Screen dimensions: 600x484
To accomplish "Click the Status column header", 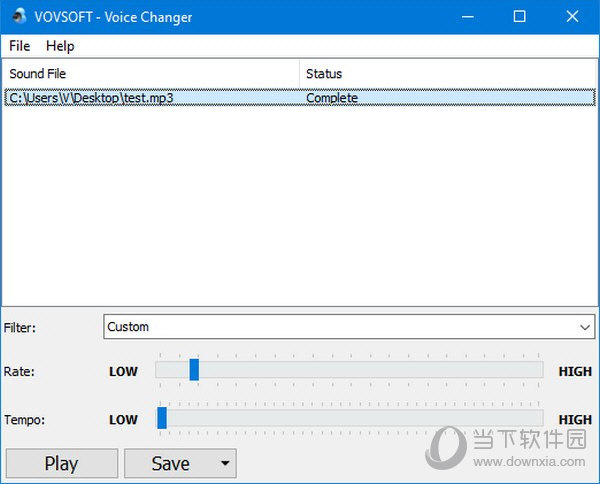I will (x=448, y=73).
